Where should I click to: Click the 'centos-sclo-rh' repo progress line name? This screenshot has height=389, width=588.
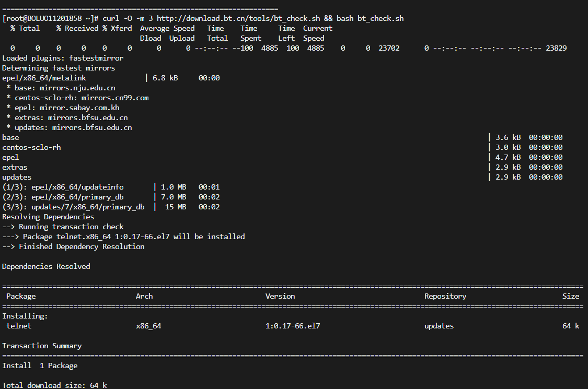click(31, 148)
